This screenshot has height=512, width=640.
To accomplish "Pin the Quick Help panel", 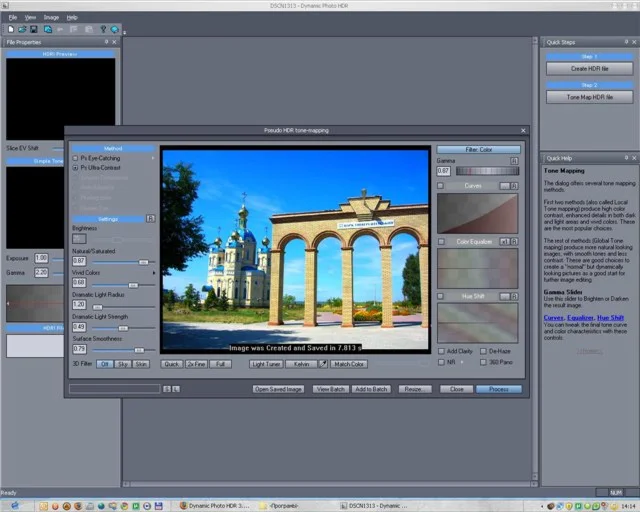I will pyautogui.click(x=627, y=158).
